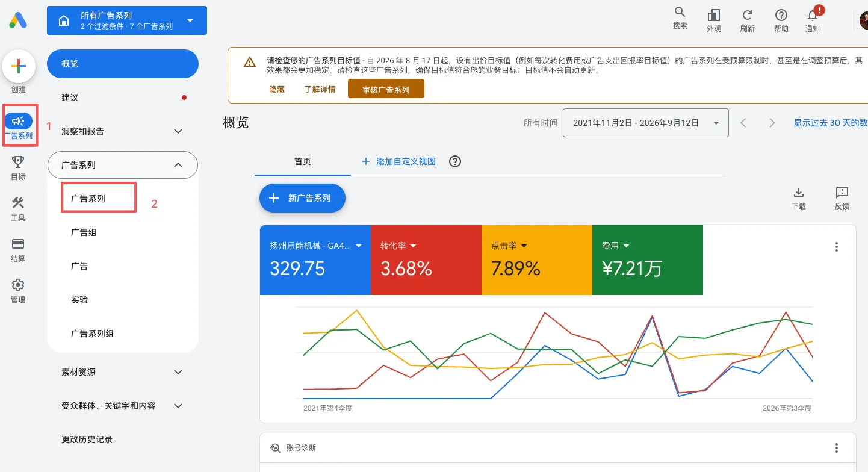Screen dimensions: 868x472
Task: Open three-dot menu on 账号诊断 card
Action: tap(837, 448)
